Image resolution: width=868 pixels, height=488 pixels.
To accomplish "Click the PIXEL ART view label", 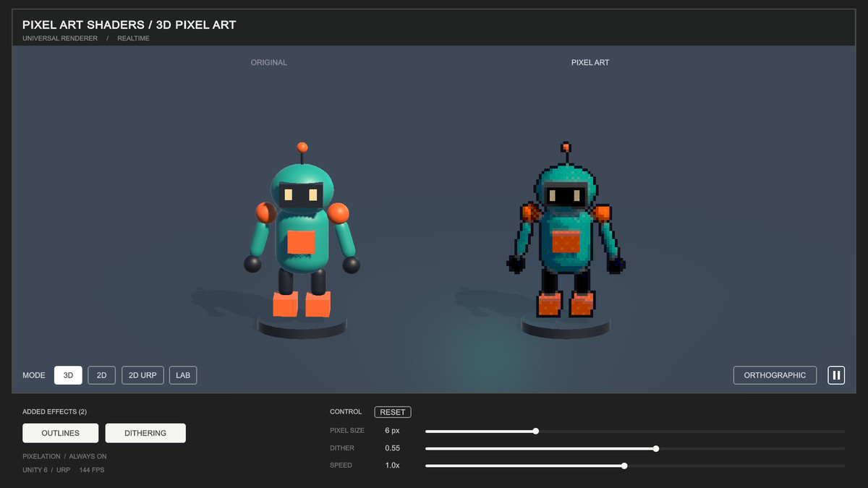I will 590,62.
